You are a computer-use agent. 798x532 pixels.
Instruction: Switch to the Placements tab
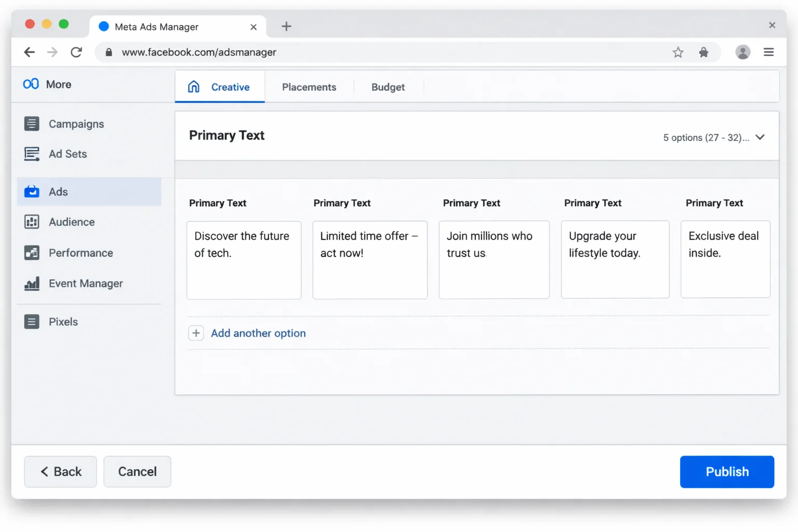(309, 87)
